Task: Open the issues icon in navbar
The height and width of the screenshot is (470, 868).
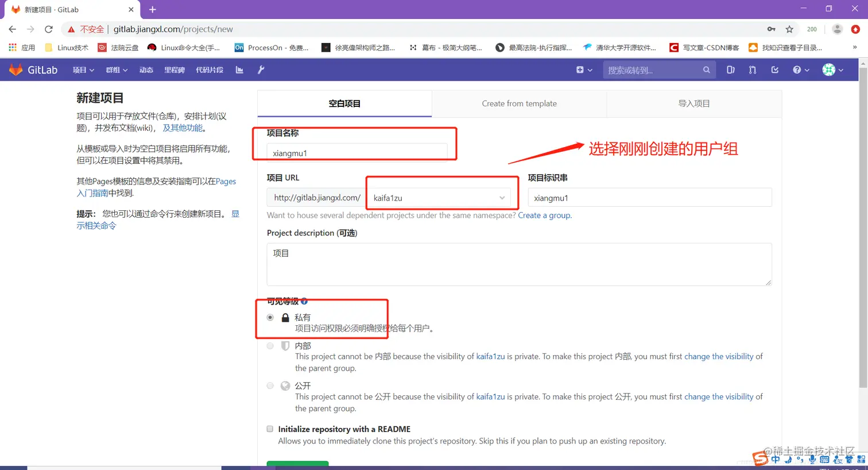Action: pos(730,70)
